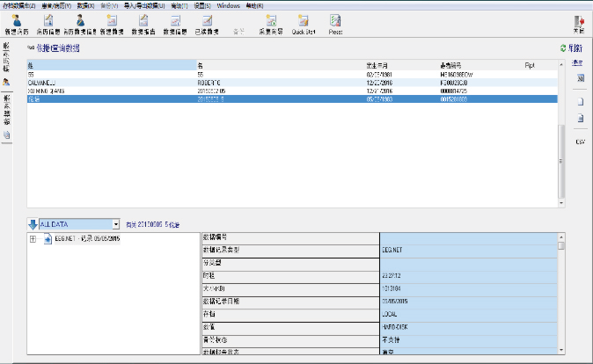The image size is (593, 364).
Task: Click the green refresh arrows icon
Action: coord(563,48)
